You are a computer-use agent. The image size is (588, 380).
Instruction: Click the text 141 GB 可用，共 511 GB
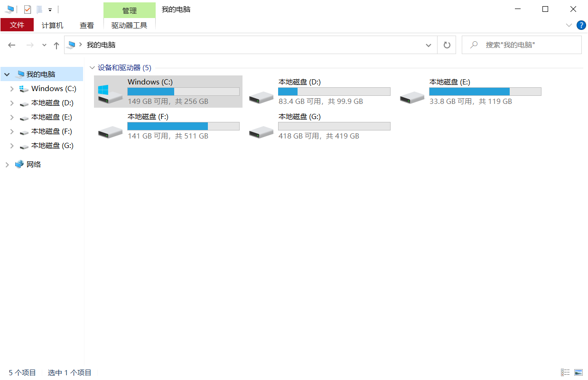pyautogui.click(x=168, y=136)
